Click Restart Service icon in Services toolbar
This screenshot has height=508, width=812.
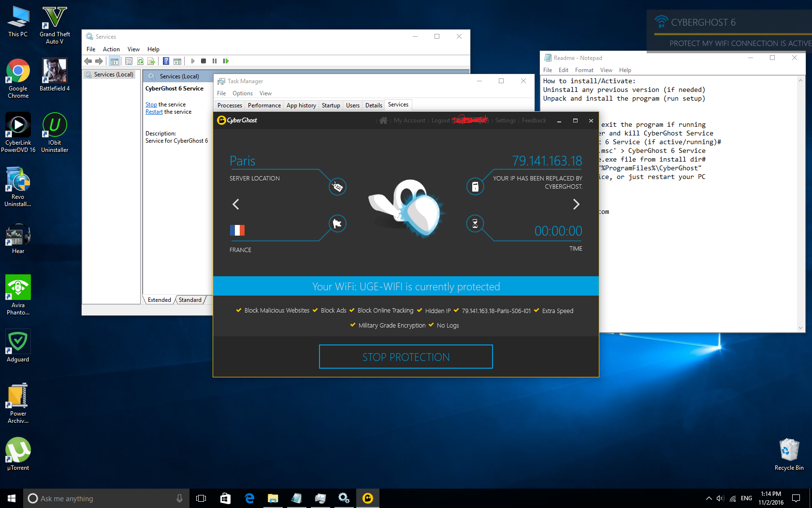226,61
